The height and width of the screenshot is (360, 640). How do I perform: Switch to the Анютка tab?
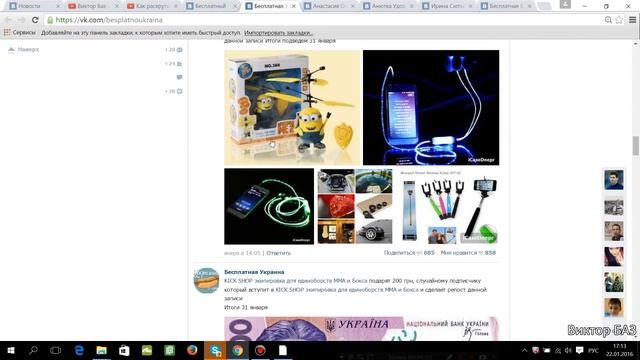(x=388, y=6)
